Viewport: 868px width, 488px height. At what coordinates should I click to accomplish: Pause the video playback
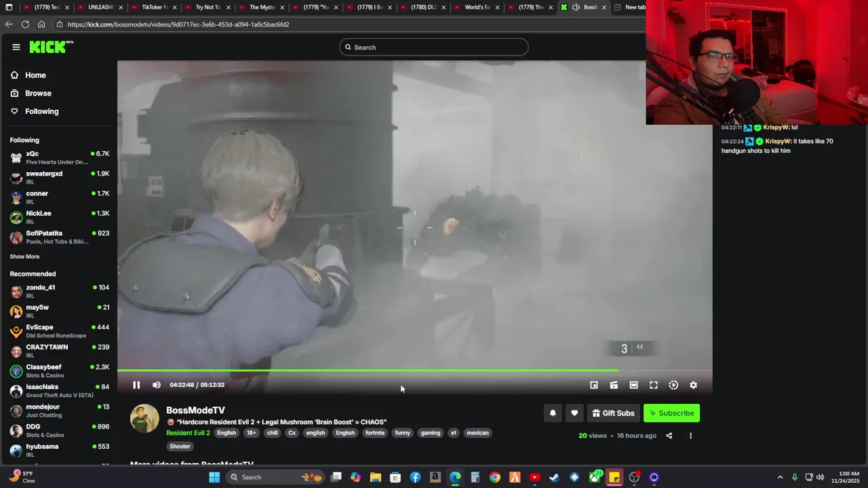tap(136, 385)
